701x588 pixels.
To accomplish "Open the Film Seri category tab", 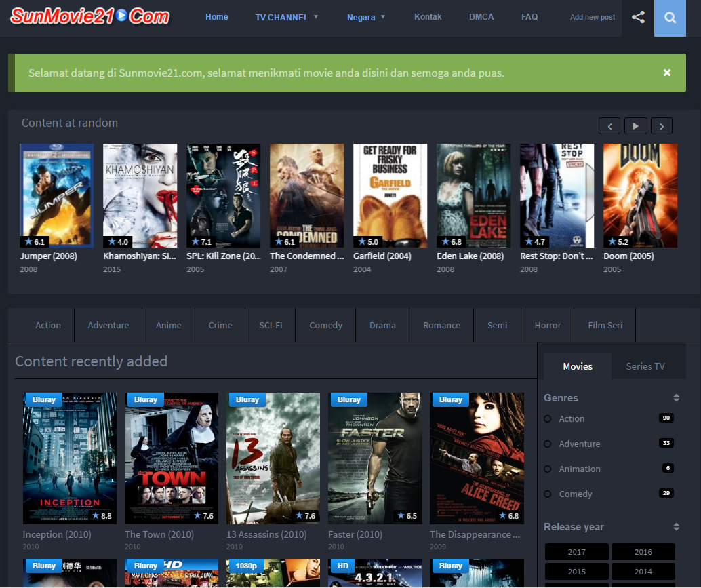I will point(605,325).
